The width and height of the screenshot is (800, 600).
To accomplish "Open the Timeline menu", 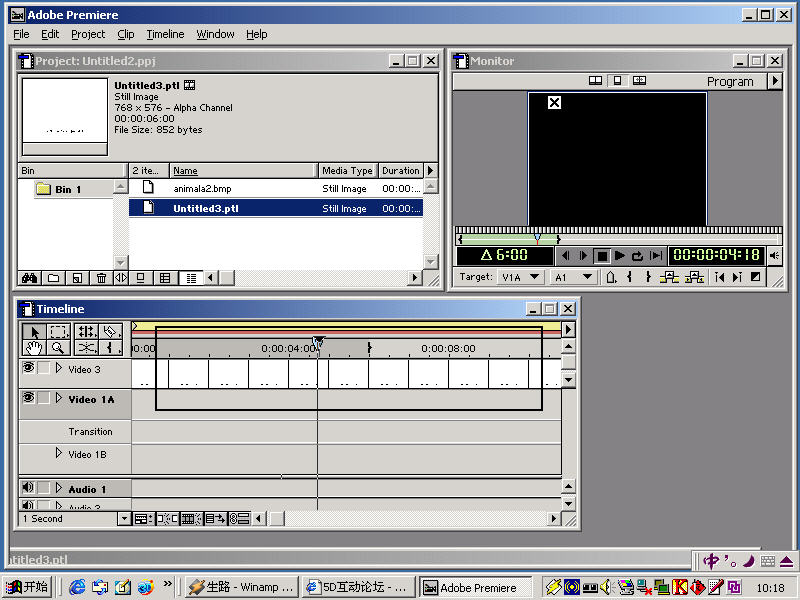I will (x=165, y=34).
